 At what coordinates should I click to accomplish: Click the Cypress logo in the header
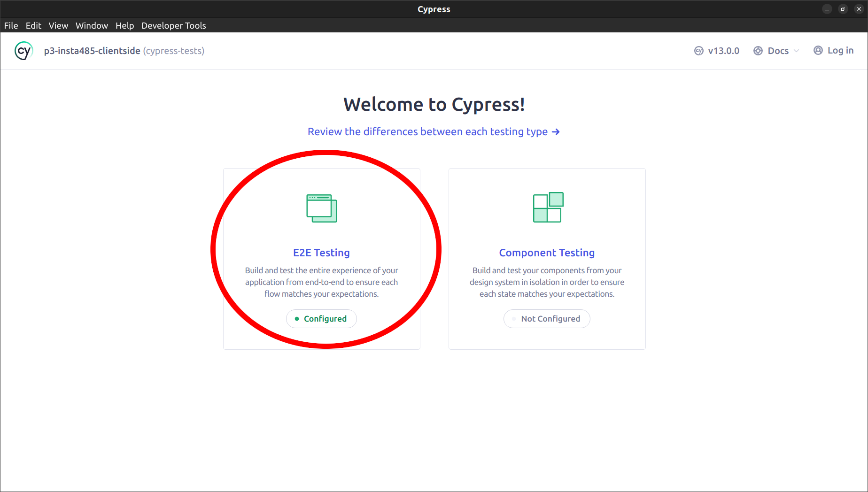pyautogui.click(x=23, y=51)
